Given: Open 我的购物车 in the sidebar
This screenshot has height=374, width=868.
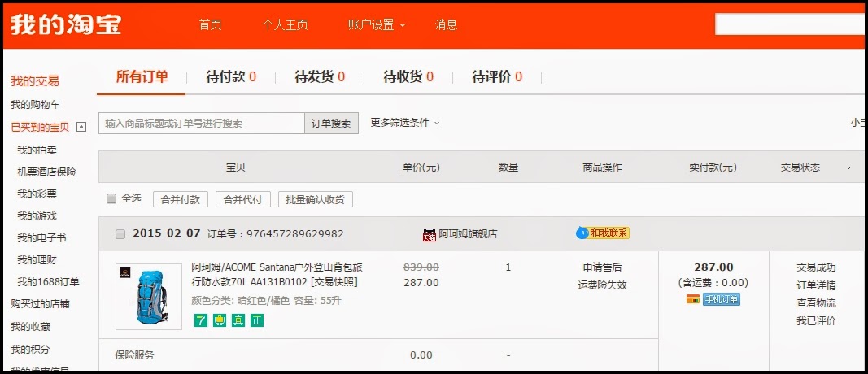Looking at the screenshot, I should tap(36, 105).
